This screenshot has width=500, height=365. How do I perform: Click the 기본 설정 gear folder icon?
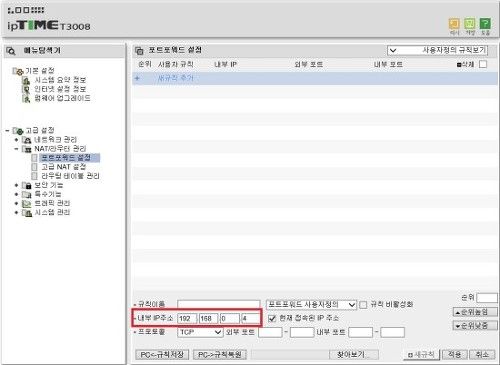click(x=18, y=71)
